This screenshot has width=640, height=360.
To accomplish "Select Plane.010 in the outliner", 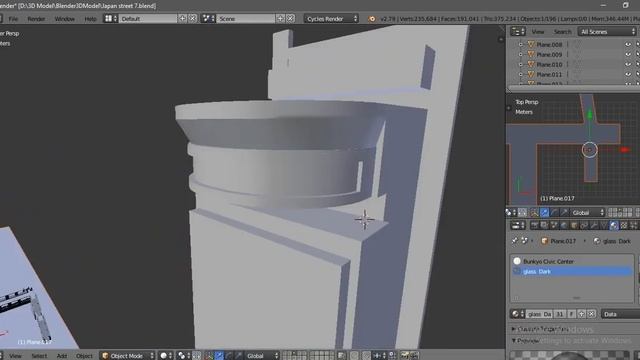I will [x=549, y=64].
